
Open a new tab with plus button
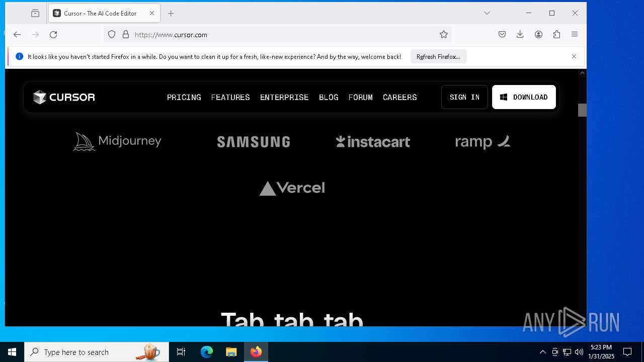coord(171,14)
